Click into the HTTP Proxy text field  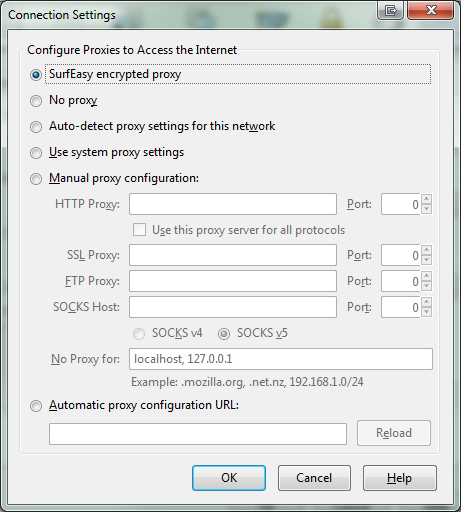pos(233,204)
